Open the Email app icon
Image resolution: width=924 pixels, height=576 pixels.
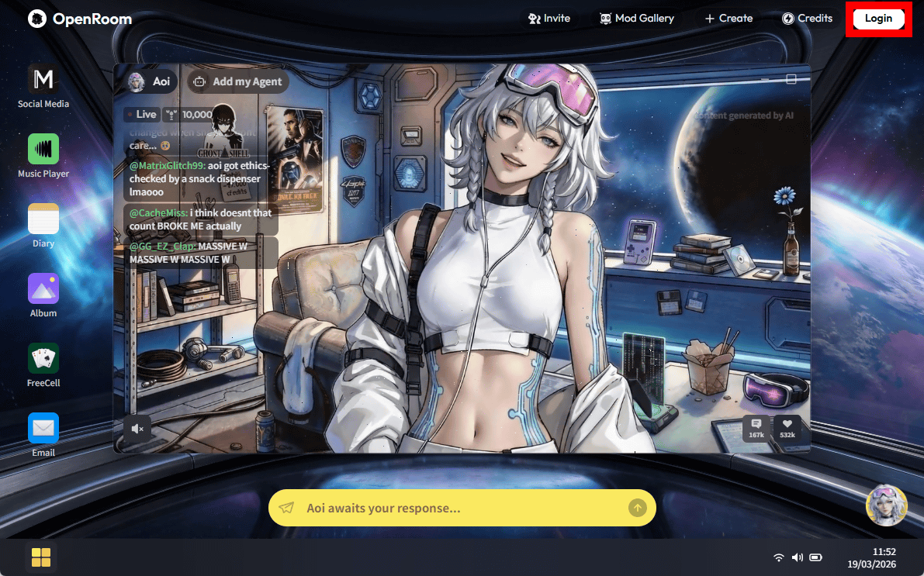(43, 428)
